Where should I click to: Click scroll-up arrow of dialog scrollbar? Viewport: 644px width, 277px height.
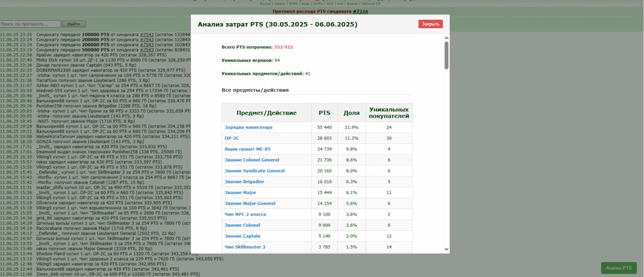coord(446,38)
